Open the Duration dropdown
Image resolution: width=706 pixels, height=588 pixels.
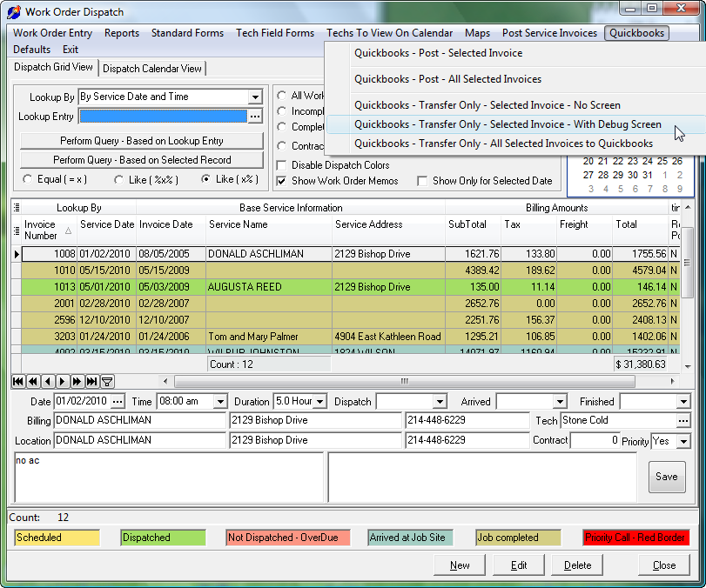[320, 401]
